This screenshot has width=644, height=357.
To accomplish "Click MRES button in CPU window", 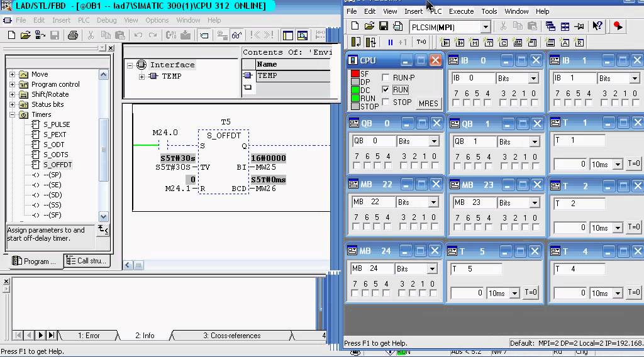I will tap(428, 104).
